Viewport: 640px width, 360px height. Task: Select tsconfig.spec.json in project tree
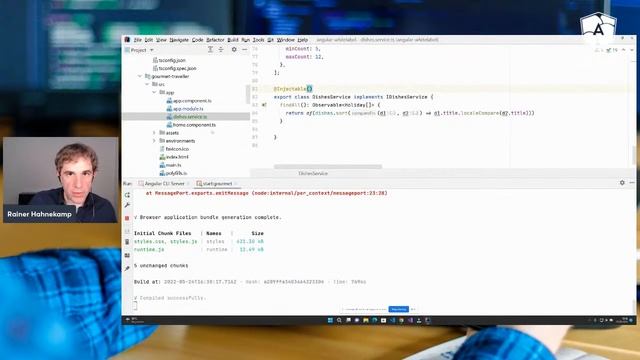tap(174, 68)
